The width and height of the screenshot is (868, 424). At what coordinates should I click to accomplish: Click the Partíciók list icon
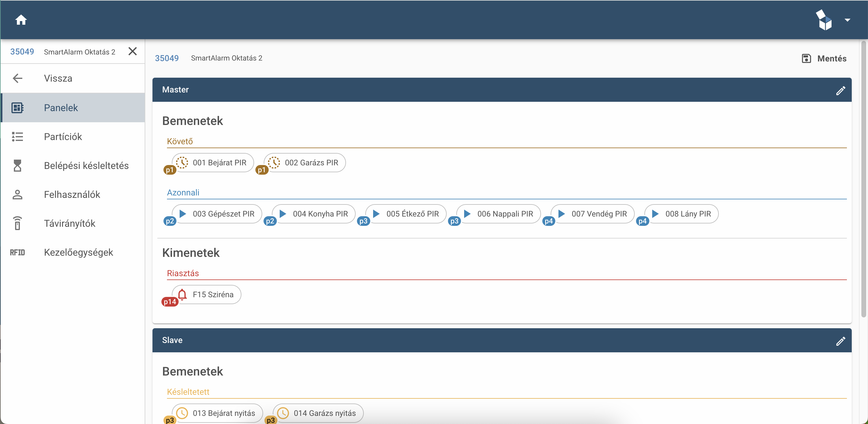(x=17, y=136)
